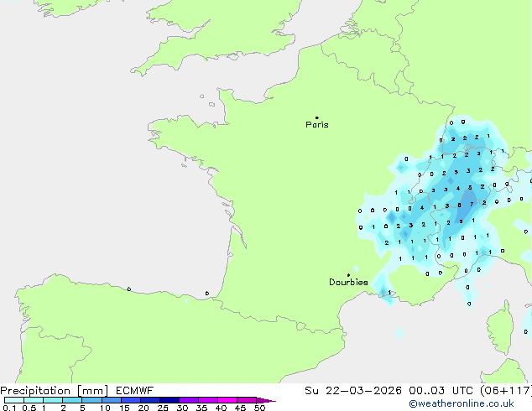Pick the legend swatch between 0.5 and 1
This screenshot has width=532, height=411.
[x=34, y=400]
